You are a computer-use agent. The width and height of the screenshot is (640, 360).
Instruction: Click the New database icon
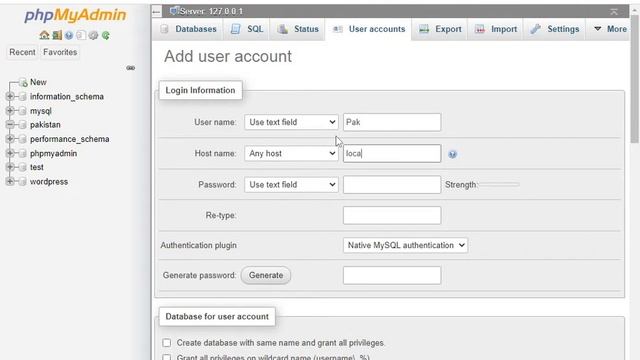tap(23, 82)
